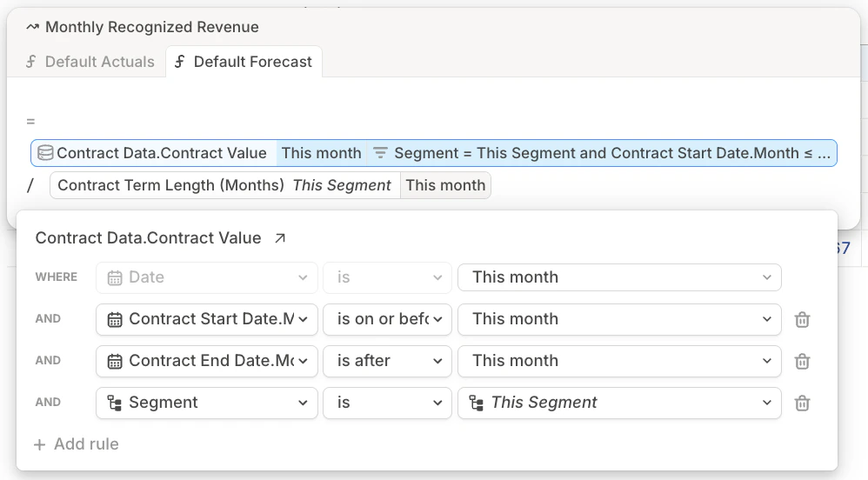
Task: Open the Segment field dropdown
Action: [205, 403]
